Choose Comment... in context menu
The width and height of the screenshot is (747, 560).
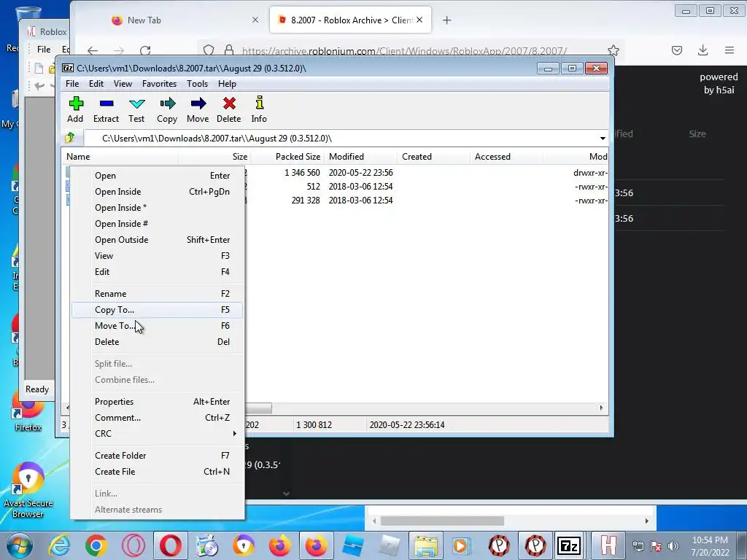click(158, 418)
